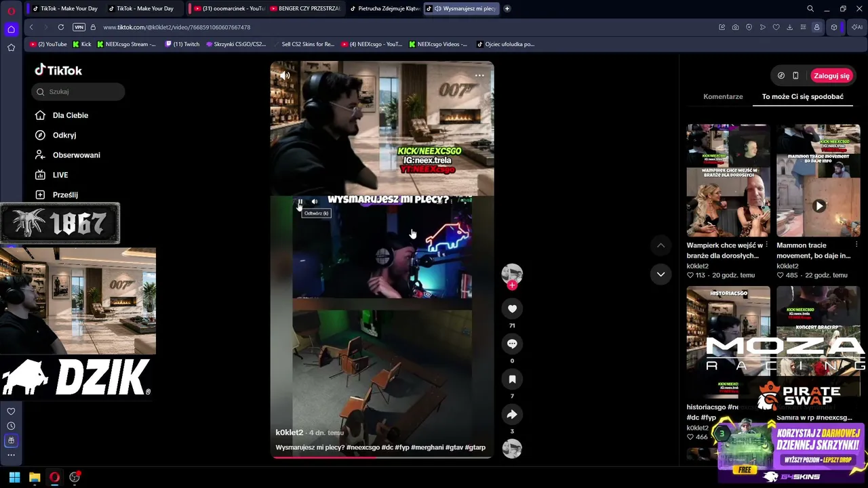The width and height of the screenshot is (868, 488).
Task: Open Opera snapshot camera icon
Action: [x=736, y=27]
